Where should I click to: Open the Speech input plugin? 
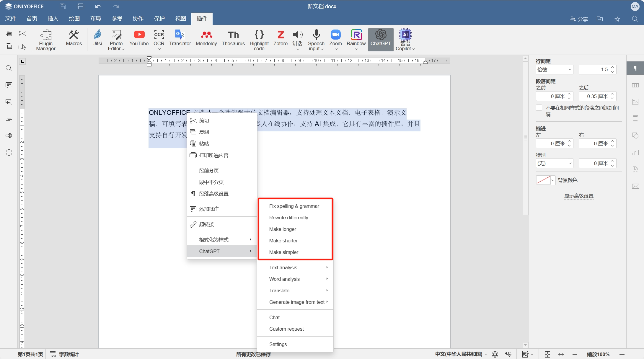pos(316,40)
